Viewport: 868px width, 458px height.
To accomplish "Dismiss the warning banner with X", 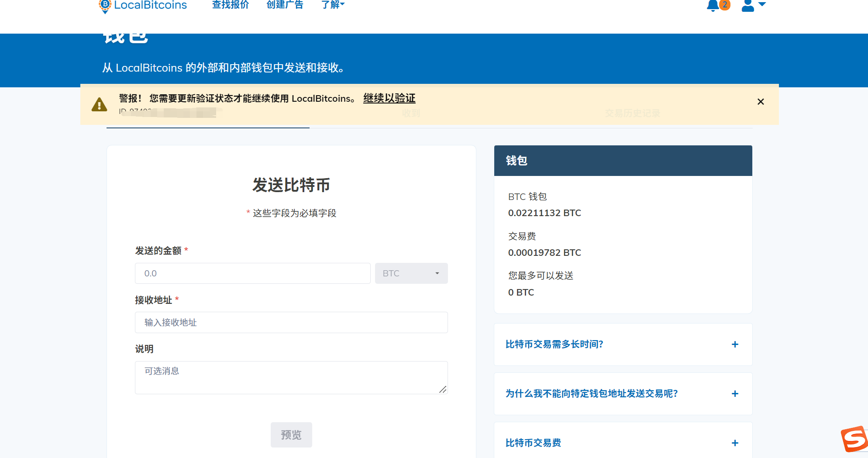I will point(761,102).
